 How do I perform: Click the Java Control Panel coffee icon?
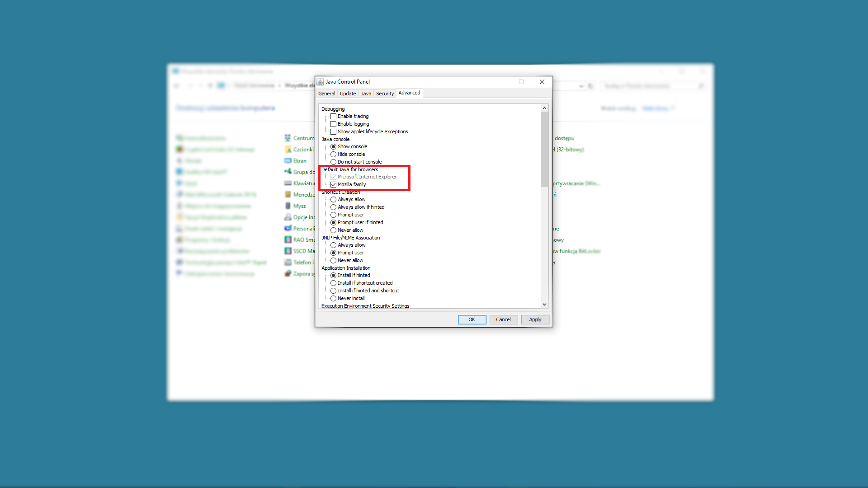321,82
